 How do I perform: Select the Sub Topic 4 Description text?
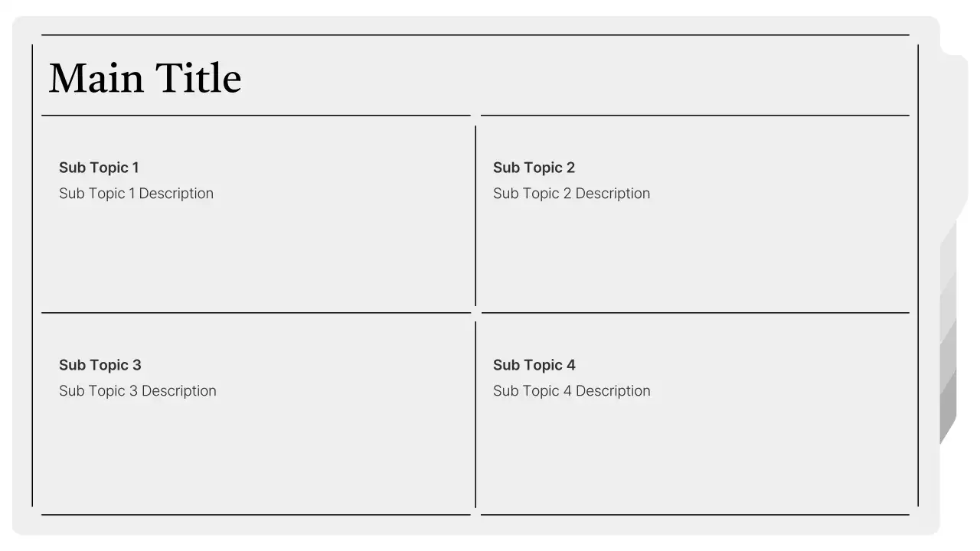point(572,391)
